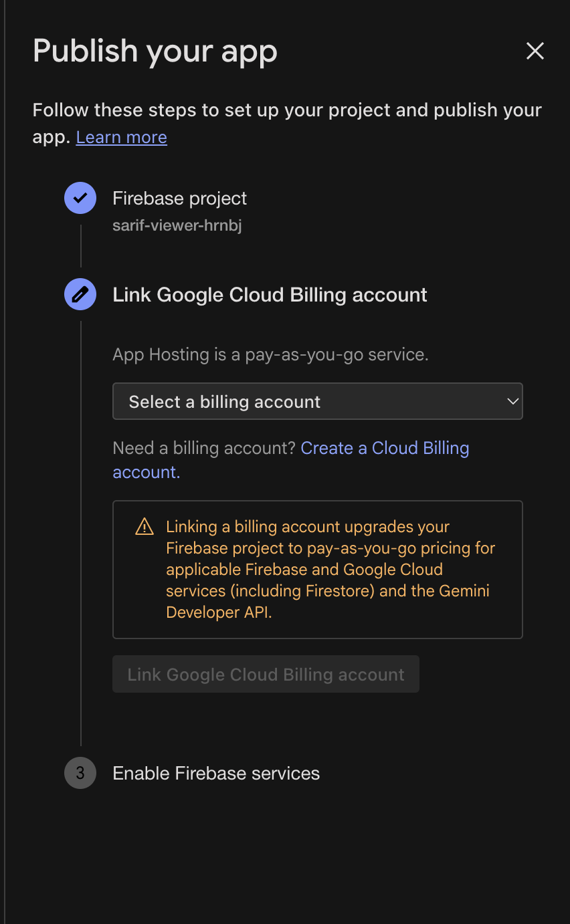Click the project ID sarif-viewer-hrnbj
570x924 pixels.
(x=177, y=225)
